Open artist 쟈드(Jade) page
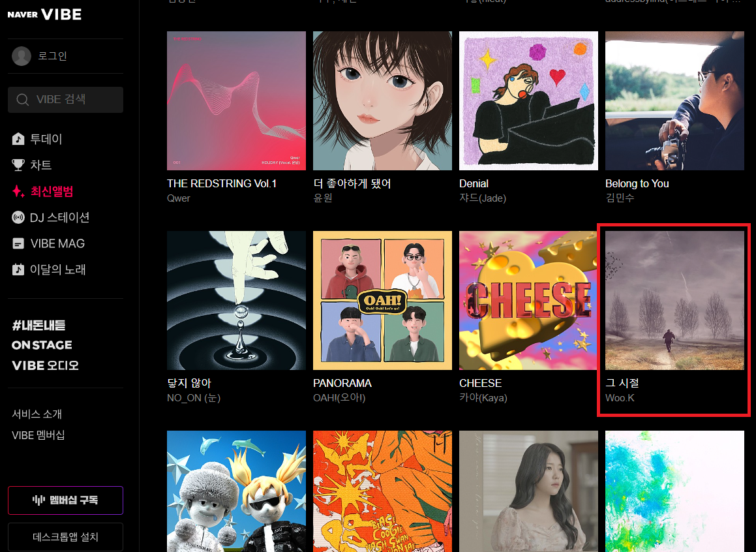 point(483,198)
